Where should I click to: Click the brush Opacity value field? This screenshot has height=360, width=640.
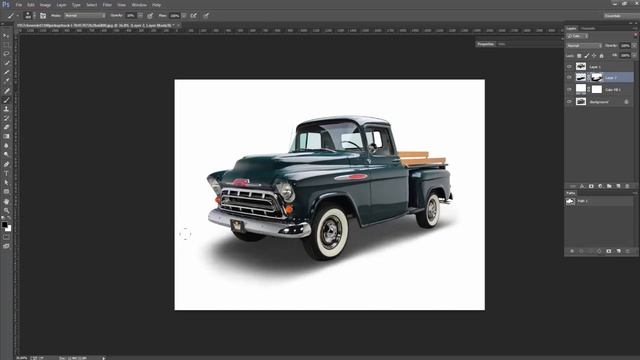(x=131, y=16)
